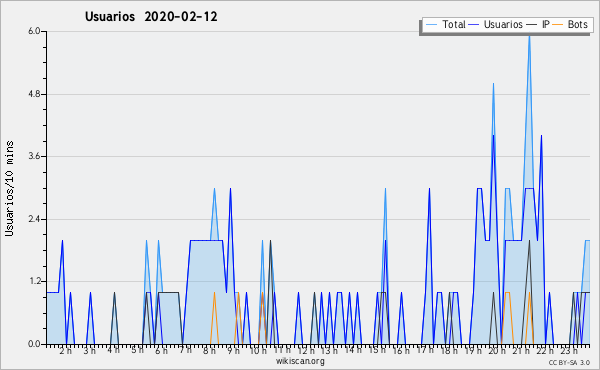
Task: Click the '6 h' x-axis label
Action: coord(161,351)
